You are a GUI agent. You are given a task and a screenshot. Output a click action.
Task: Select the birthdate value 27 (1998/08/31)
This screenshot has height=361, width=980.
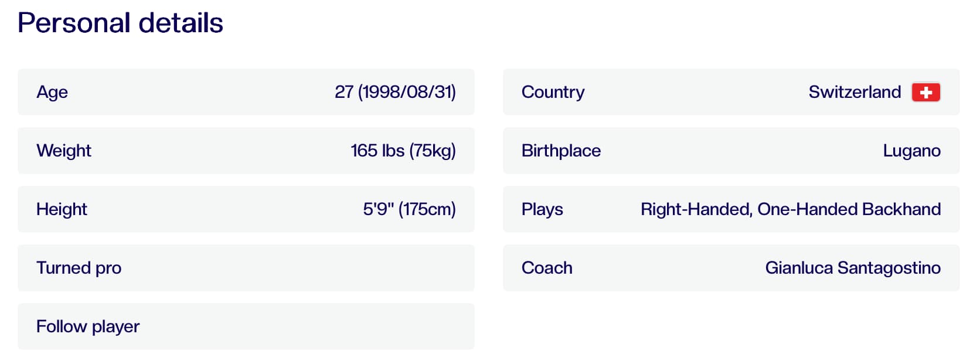pos(395,92)
